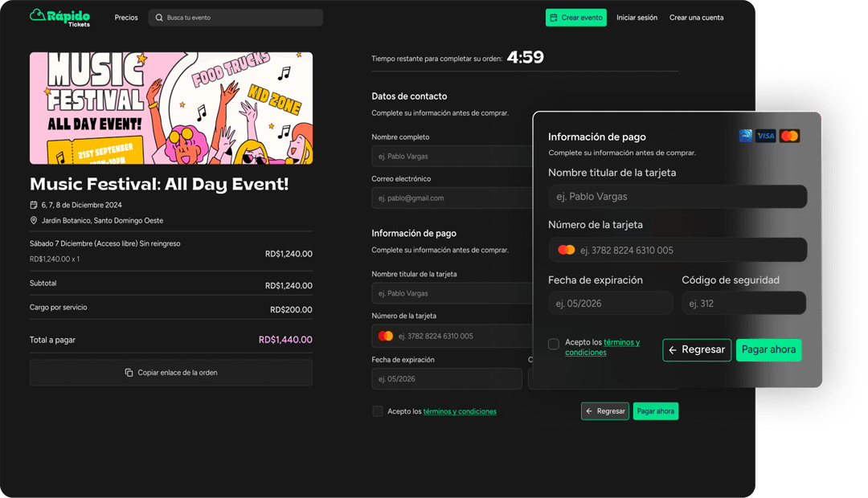Image resolution: width=868 pixels, height=498 pixels.
Task: Click background Fecha de expiración field
Action: click(x=447, y=379)
